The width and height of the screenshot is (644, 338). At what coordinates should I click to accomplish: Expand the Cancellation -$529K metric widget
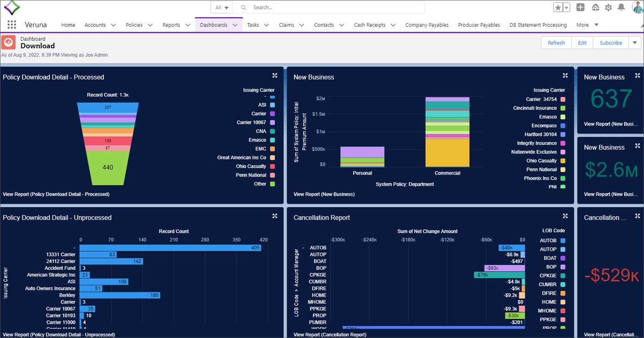point(638,216)
